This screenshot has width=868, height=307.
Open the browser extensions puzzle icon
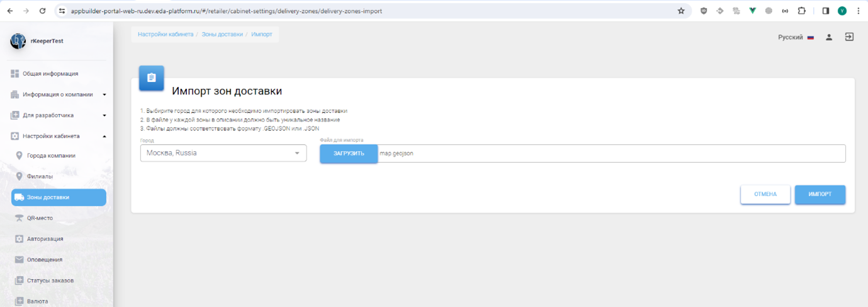pos(801,11)
